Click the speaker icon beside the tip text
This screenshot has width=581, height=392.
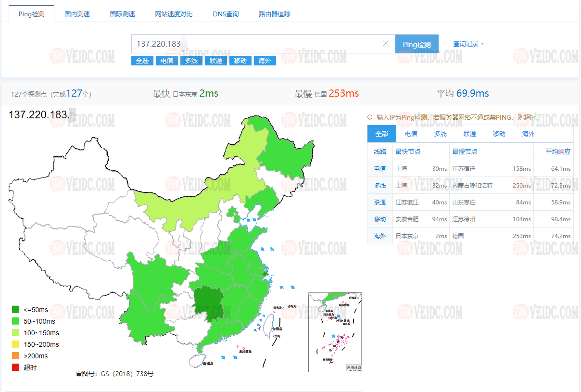[x=369, y=117]
